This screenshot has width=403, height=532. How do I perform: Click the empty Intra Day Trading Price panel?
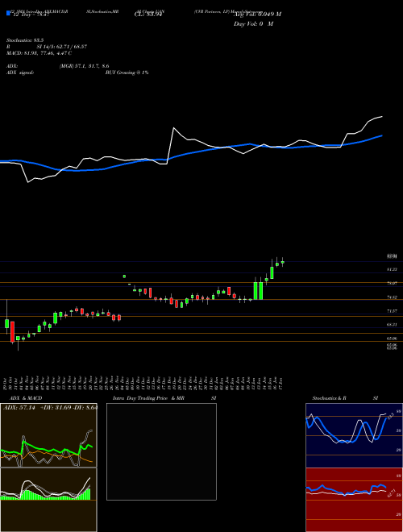(x=161, y=451)
